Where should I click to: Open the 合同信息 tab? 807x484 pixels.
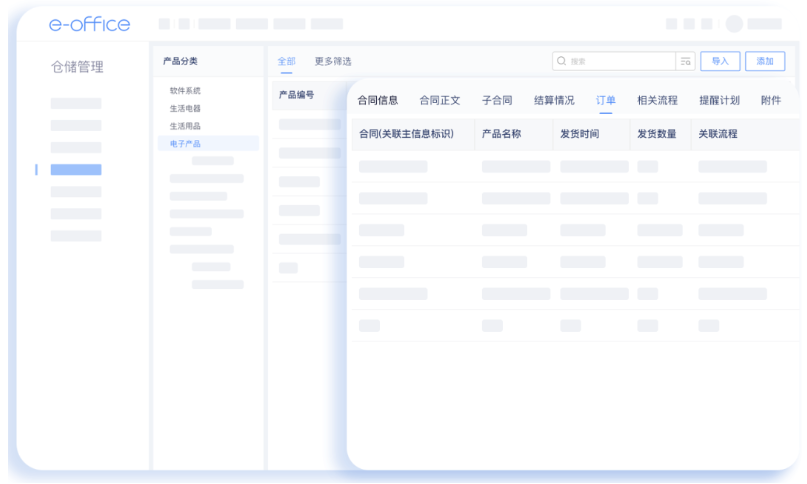point(378,100)
